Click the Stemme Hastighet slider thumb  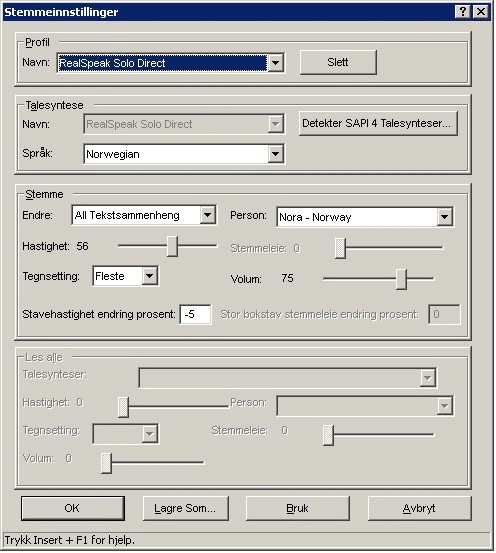172,246
